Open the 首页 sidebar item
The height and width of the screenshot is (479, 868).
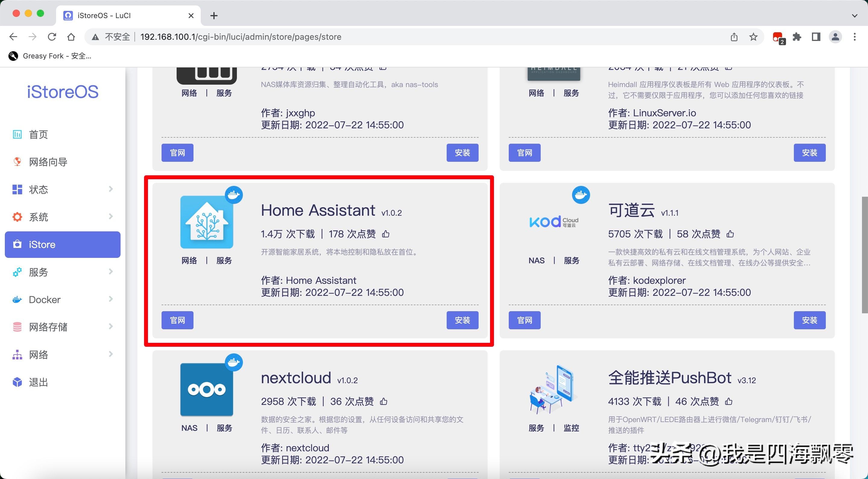(x=38, y=134)
